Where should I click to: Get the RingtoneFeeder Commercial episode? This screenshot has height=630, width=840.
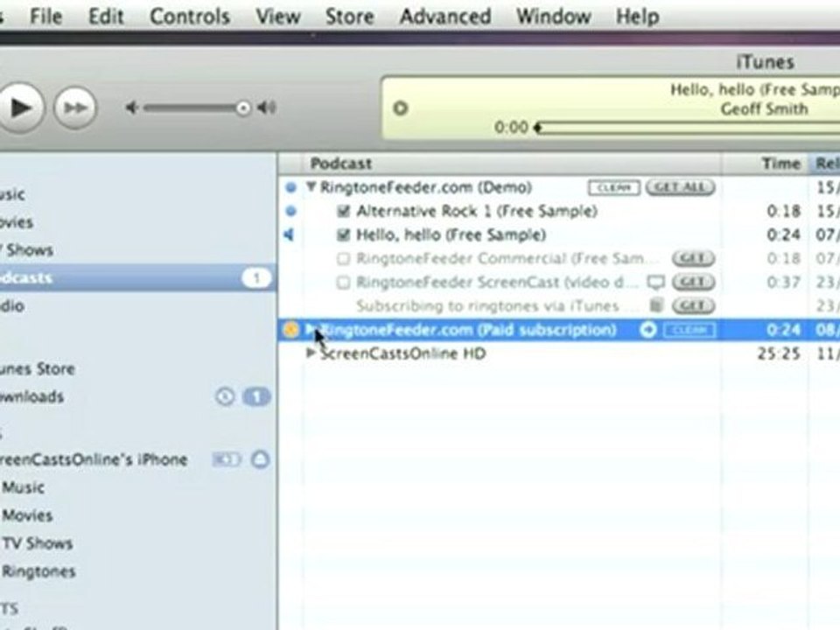coord(693,259)
